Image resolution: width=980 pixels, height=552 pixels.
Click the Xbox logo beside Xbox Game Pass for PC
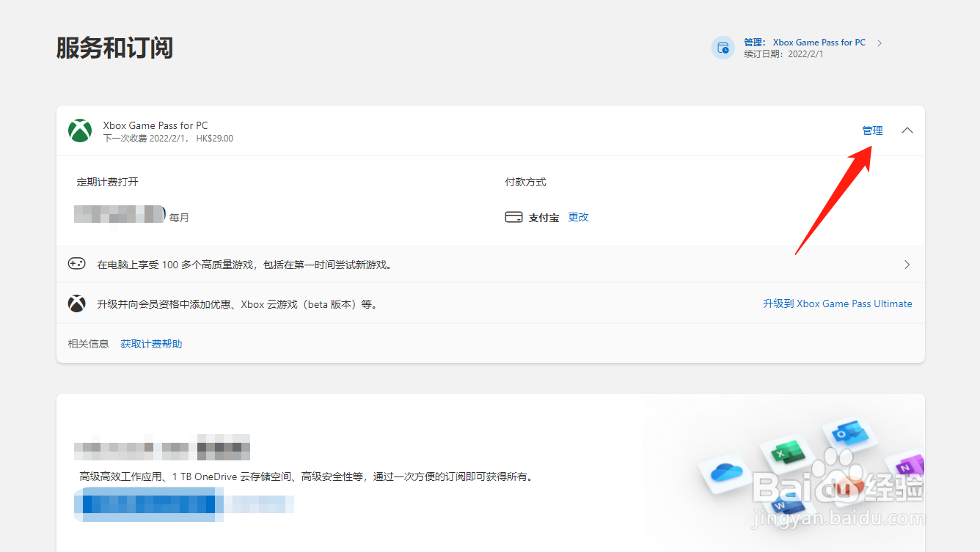click(80, 131)
